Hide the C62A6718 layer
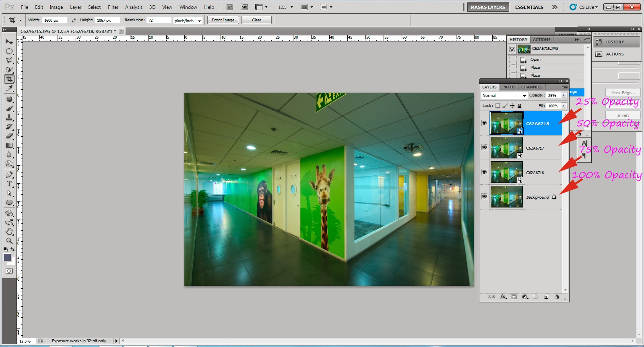Screen dimensions: 644x347 click(x=484, y=123)
